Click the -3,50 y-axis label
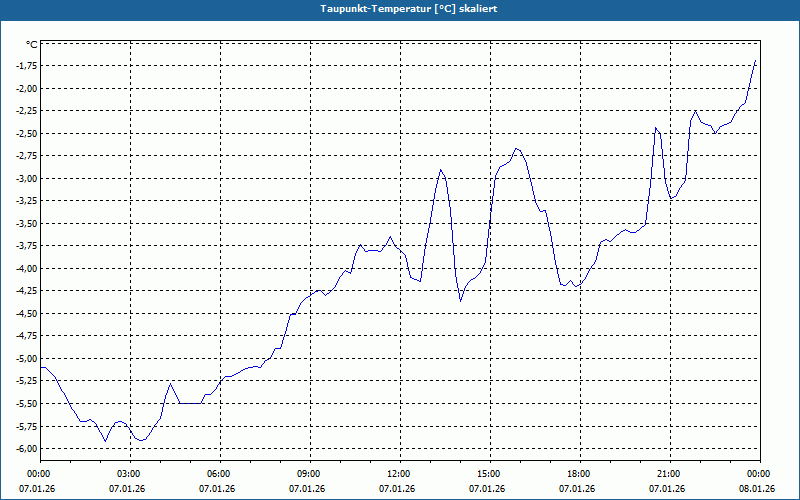Viewport: 800px width, 500px height. click(x=28, y=223)
